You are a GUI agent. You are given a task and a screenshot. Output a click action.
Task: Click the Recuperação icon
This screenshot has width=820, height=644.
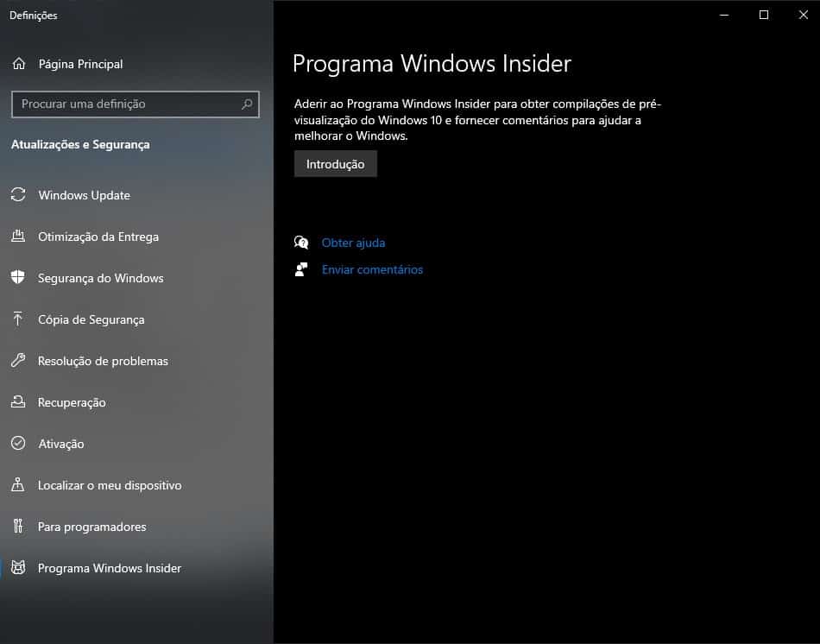click(18, 401)
